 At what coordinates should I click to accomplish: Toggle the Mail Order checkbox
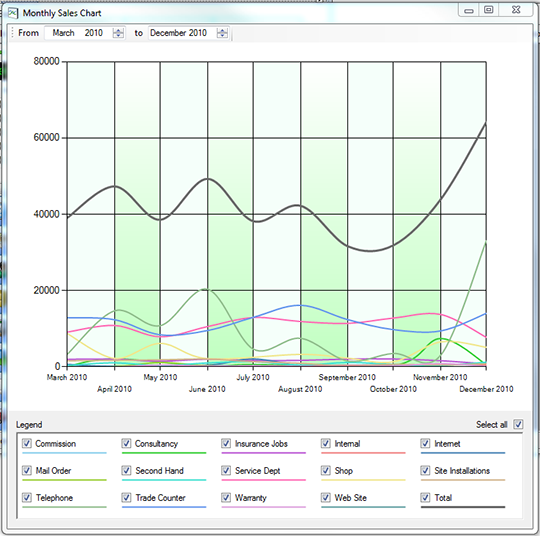tap(27, 470)
